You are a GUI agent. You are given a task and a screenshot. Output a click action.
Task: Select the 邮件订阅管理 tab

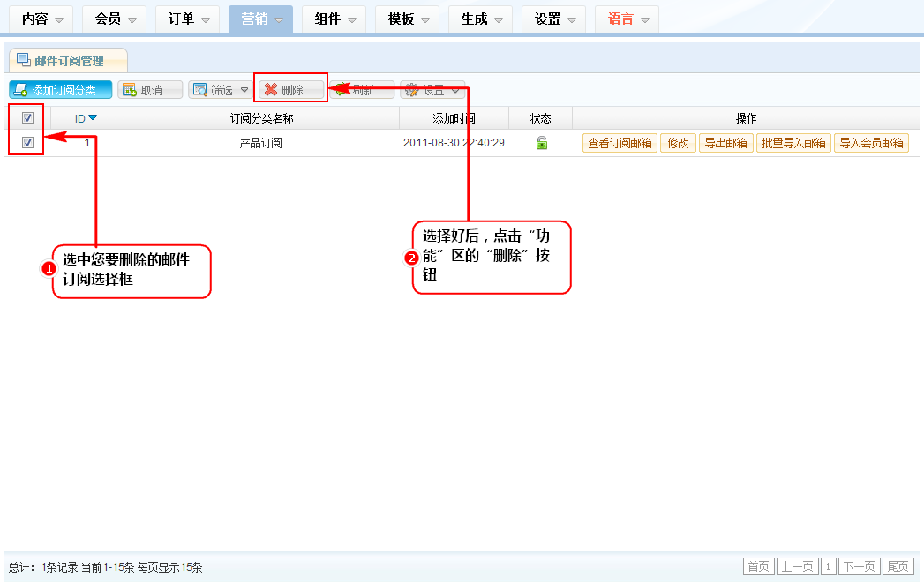[68, 61]
